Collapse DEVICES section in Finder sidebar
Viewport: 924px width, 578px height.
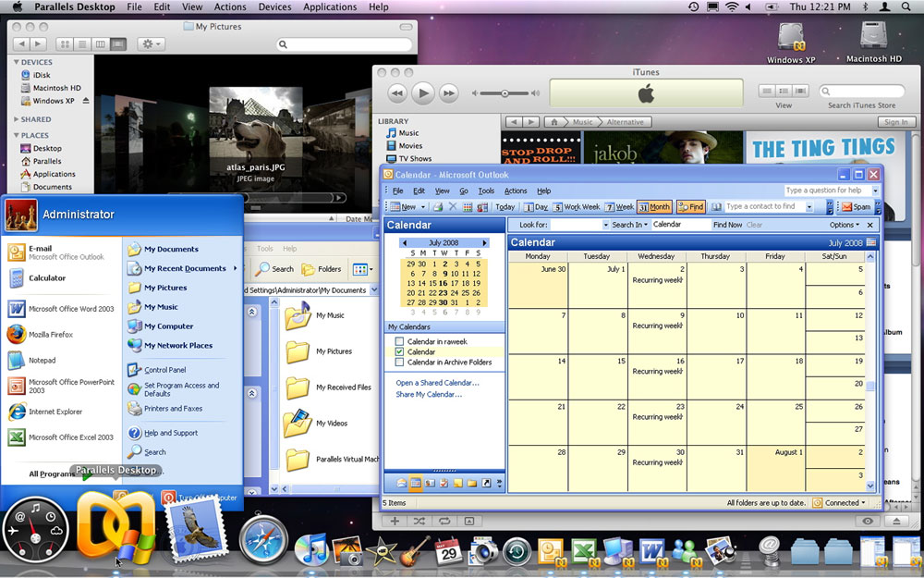coord(16,62)
